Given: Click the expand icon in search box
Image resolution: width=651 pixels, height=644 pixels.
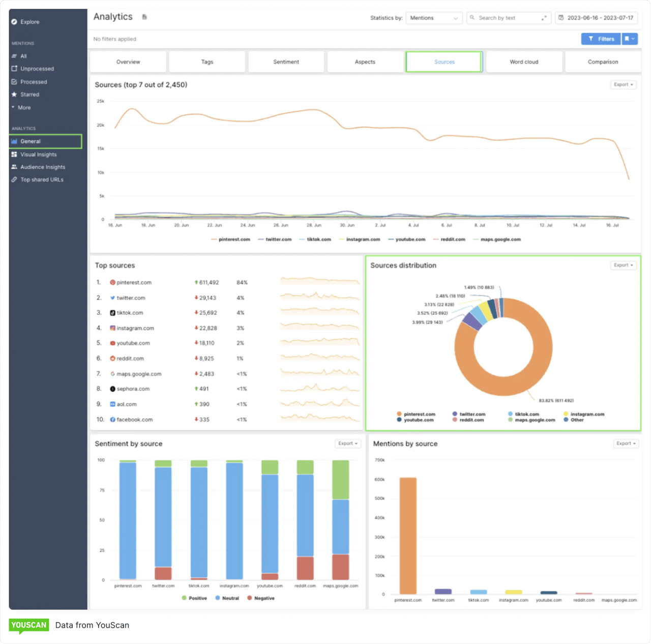Looking at the screenshot, I should pyautogui.click(x=544, y=18).
